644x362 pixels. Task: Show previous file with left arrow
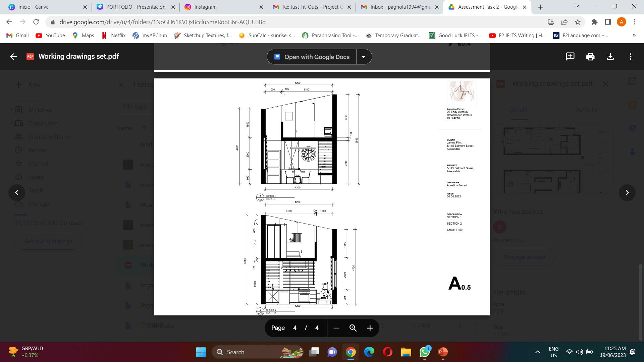pos(17,193)
